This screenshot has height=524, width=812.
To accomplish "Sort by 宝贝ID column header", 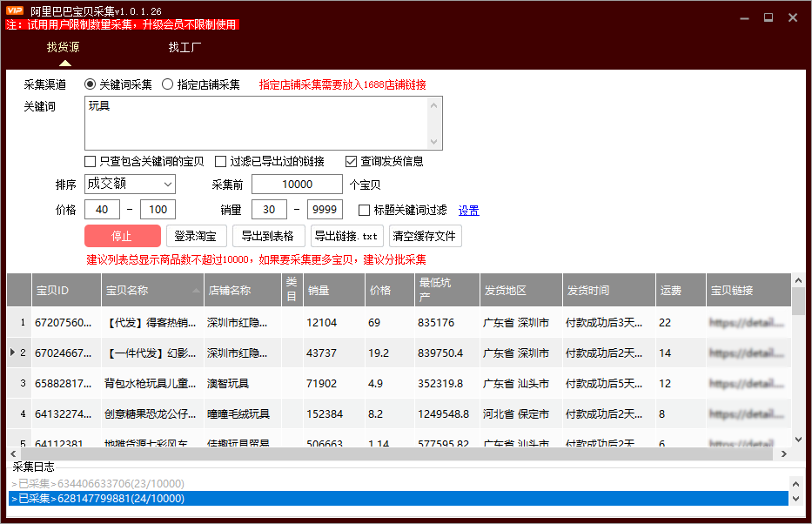I will (x=66, y=290).
